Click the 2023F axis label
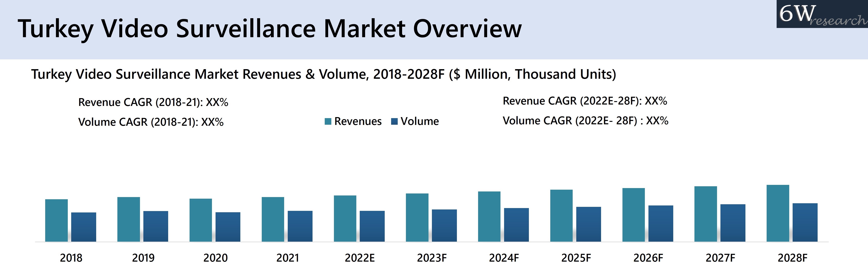Image resolution: width=868 pixels, height=276 pixels. click(432, 258)
